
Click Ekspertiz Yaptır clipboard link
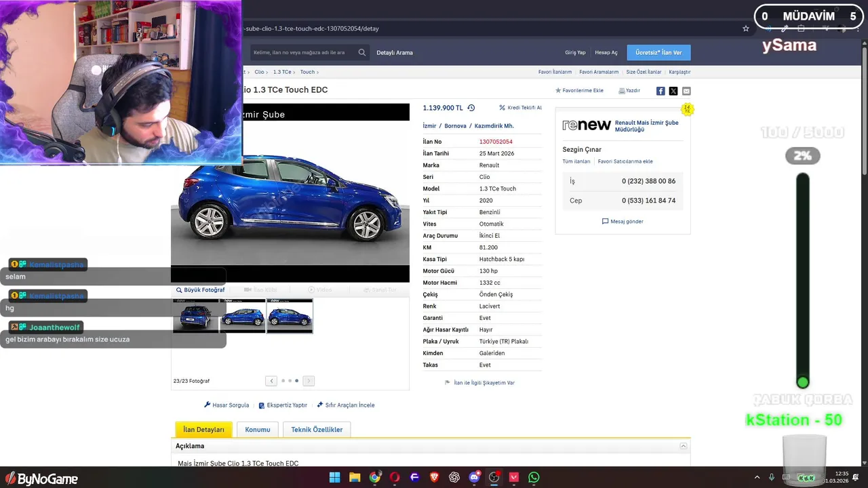click(283, 405)
